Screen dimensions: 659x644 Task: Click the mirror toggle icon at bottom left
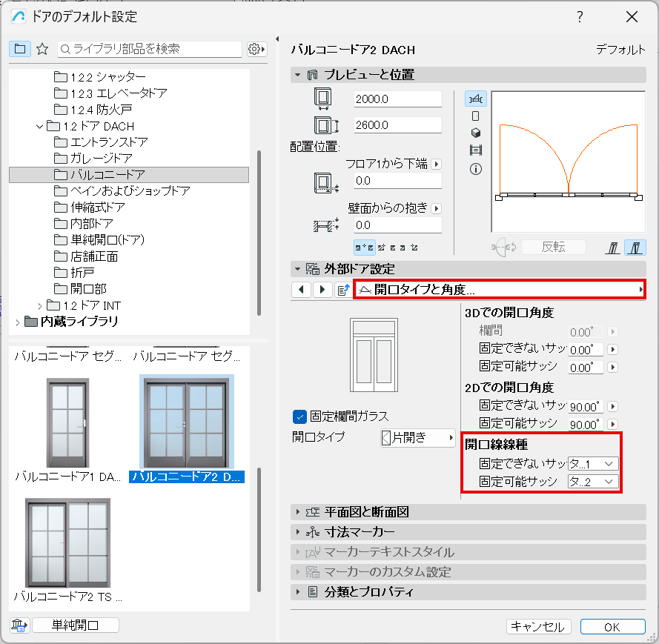19,625
